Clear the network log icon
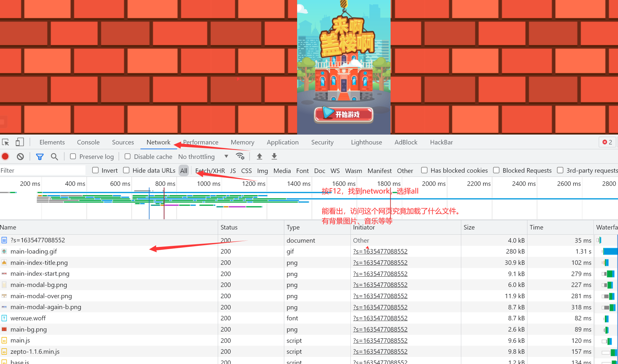This screenshot has width=618, height=364. coord(20,157)
